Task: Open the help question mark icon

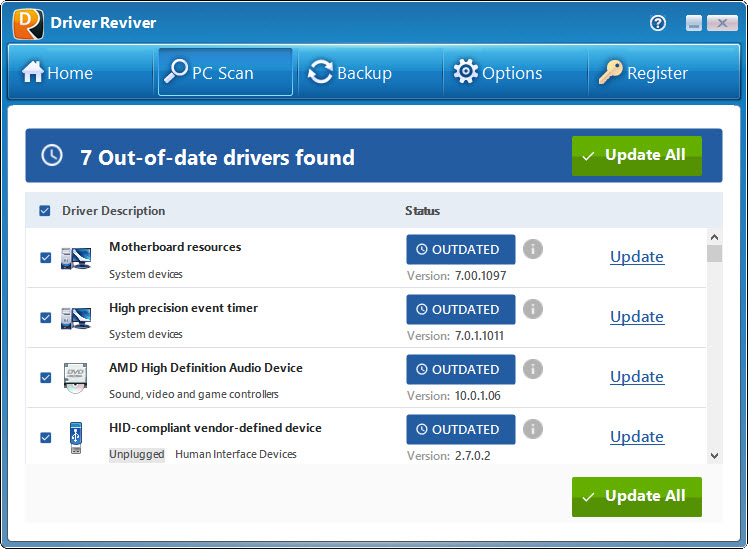Action: (658, 23)
